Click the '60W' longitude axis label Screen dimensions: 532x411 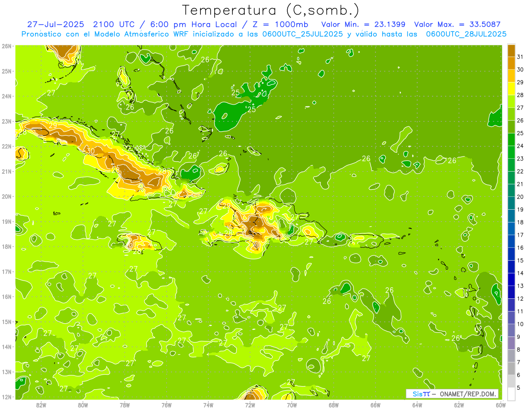click(x=501, y=405)
